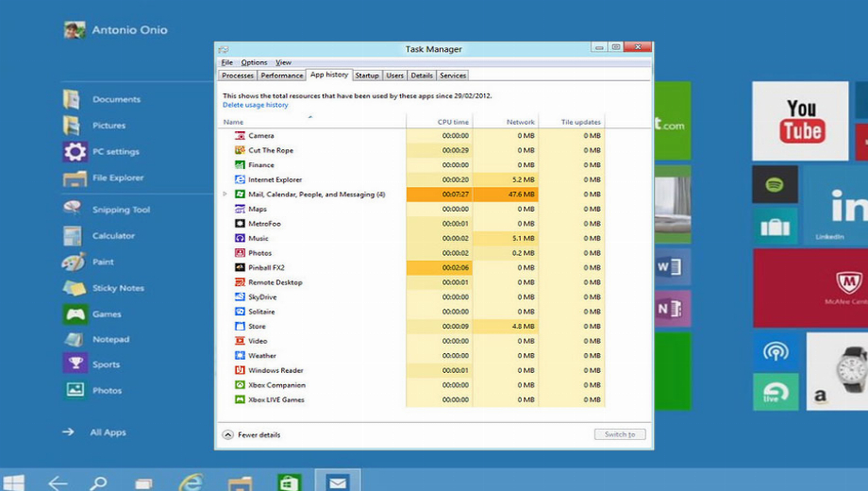Open Antonio Onio user account
The image size is (868, 491).
[x=115, y=30]
